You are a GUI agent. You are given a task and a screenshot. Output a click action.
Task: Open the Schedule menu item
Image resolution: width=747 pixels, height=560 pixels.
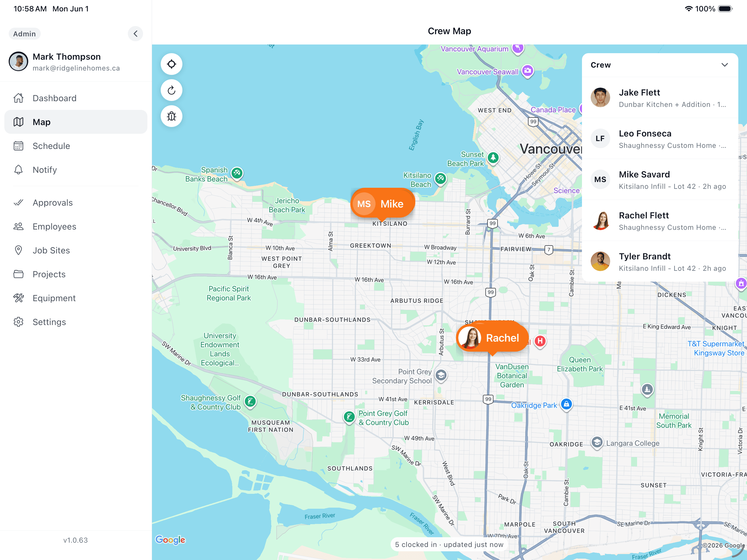point(76,146)
